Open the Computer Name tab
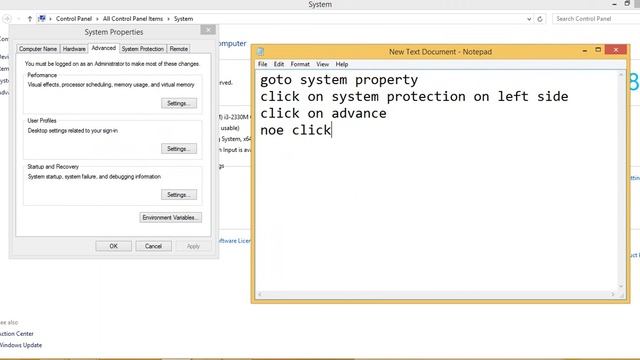 point(38,49)
